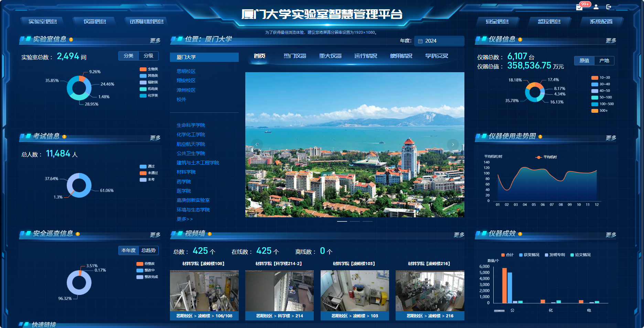Open the task notifications with 99+ badge
The height and width of the screenshot is (328, 644).
click(579, 7)
